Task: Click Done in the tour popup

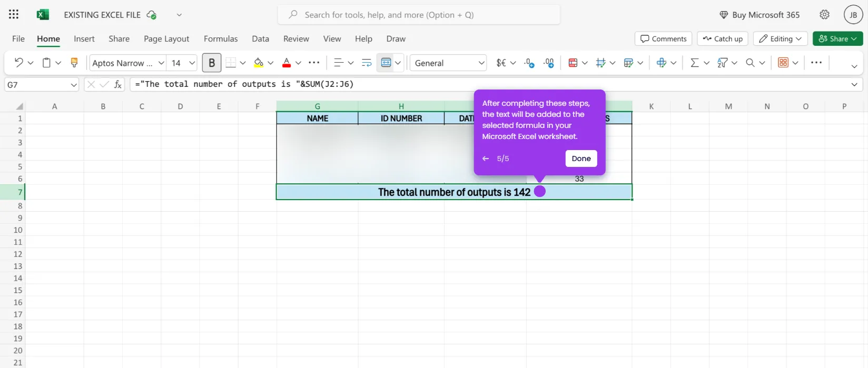Action: point(581,158)
